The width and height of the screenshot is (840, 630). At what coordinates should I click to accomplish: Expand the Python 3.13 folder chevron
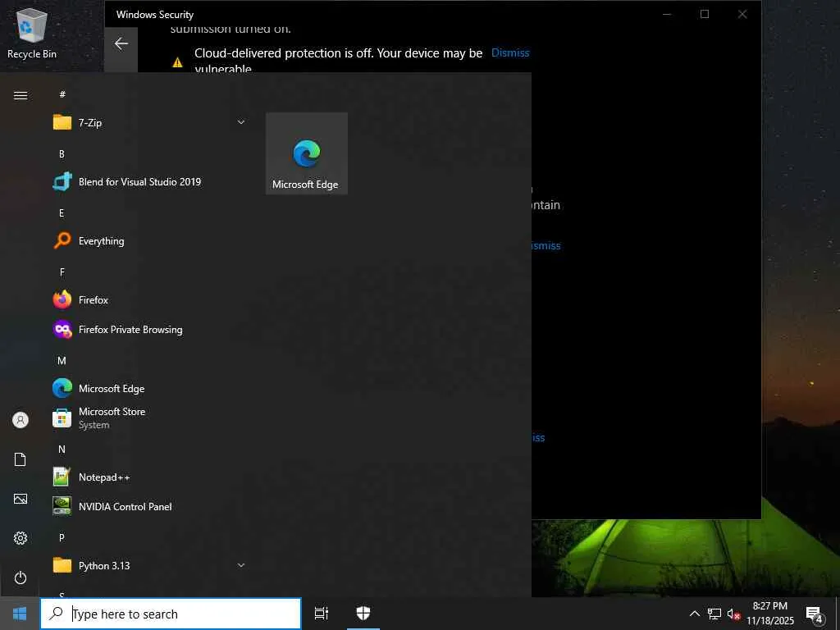click(x=241, y=565)
